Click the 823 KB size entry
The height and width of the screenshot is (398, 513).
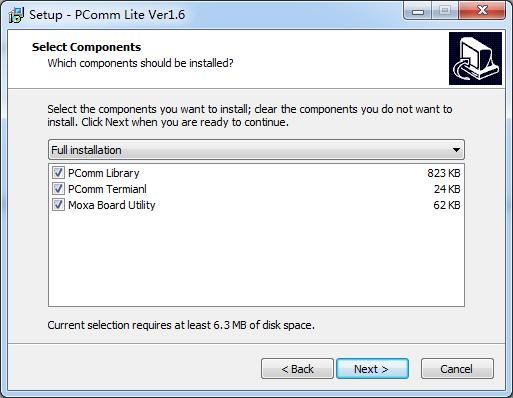[x=444, y=173]
